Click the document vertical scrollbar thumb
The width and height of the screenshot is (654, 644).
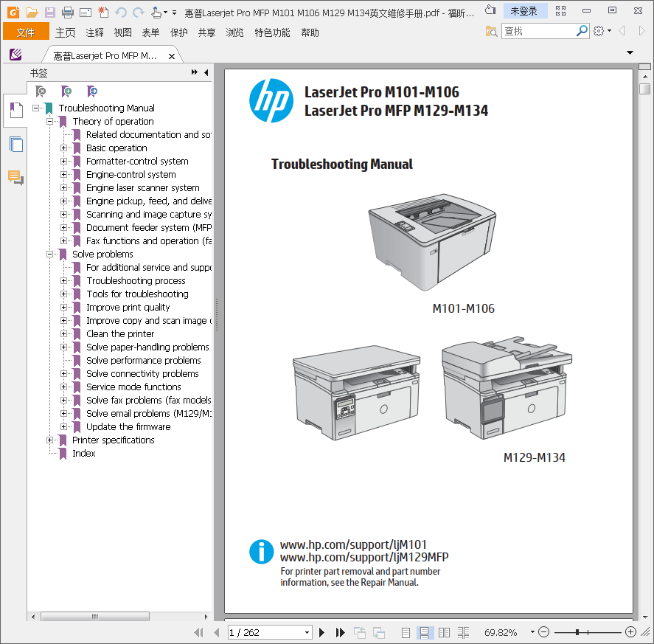[x=645, y=89]
